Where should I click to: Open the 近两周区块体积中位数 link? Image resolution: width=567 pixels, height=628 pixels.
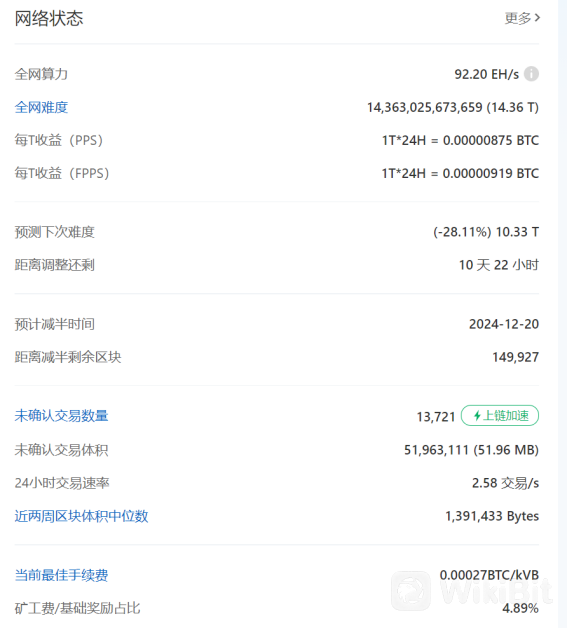(x=81, y=516)
